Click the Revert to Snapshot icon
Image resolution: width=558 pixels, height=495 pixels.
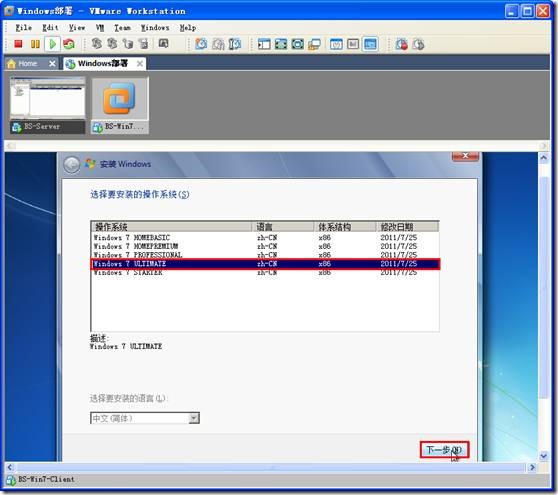[x=218, y=44]
